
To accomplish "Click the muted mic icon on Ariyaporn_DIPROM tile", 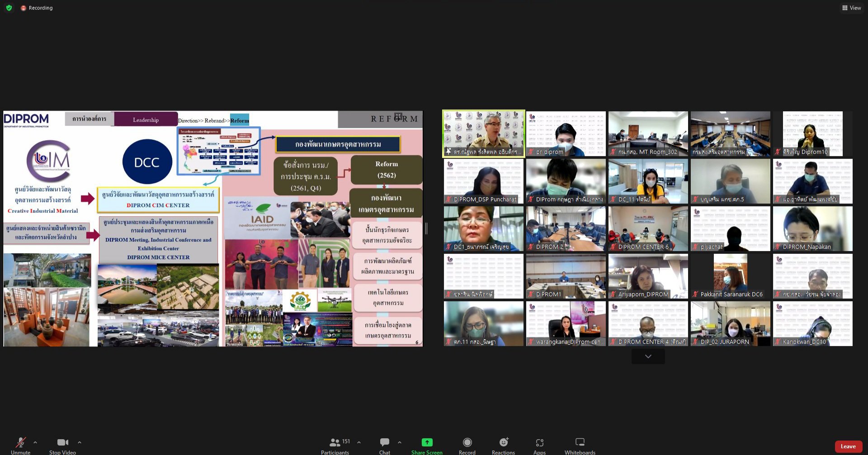I will [x=613, y=294].
